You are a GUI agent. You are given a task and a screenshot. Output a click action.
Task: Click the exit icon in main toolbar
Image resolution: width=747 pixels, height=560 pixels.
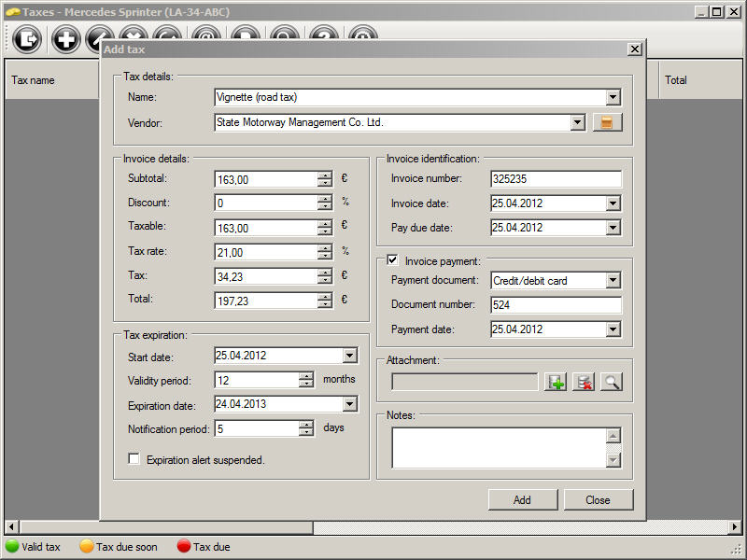(29, 39)
